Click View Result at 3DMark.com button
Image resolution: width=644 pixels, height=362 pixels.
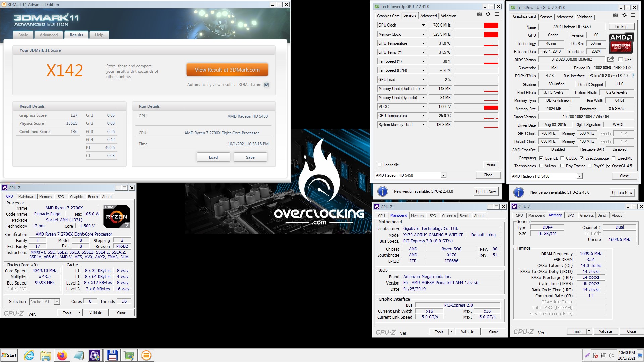tap(227, 70)
